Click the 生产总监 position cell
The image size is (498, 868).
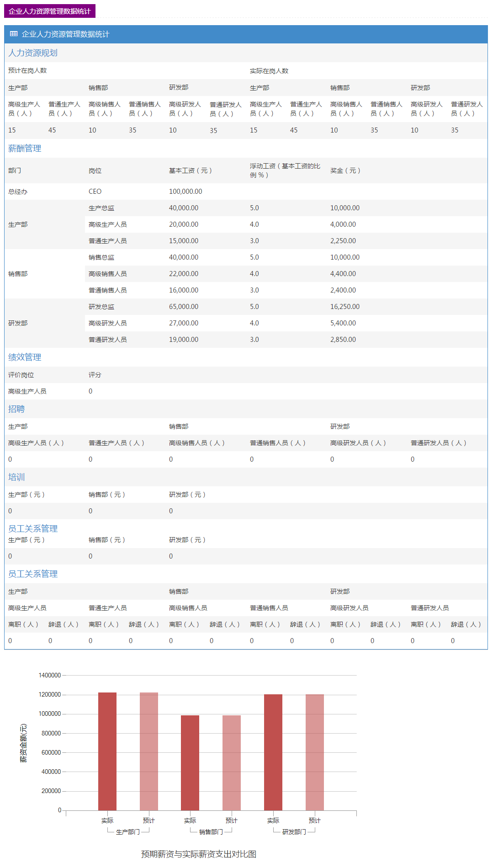(x=101, y=208)
